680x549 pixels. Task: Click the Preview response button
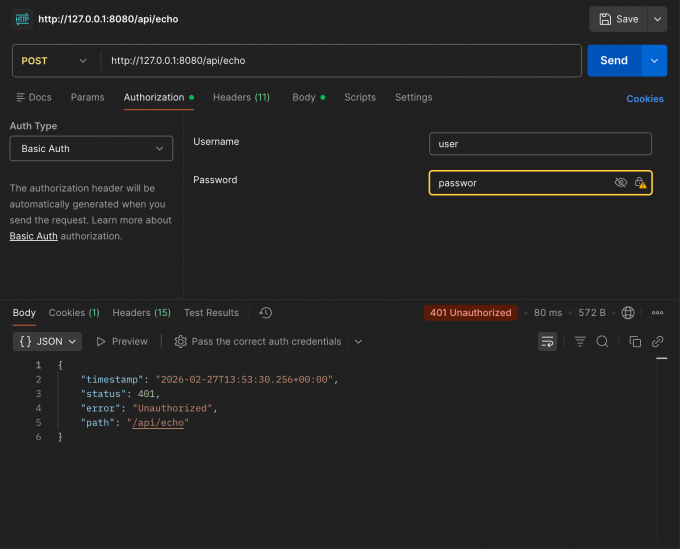(x=122, y=342)
